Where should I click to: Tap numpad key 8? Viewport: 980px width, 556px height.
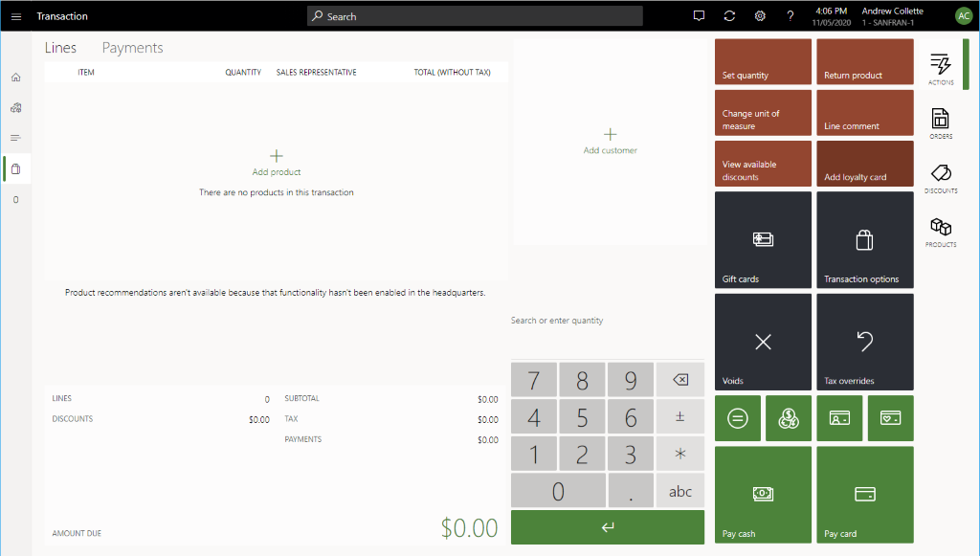(x=582, y=380)
